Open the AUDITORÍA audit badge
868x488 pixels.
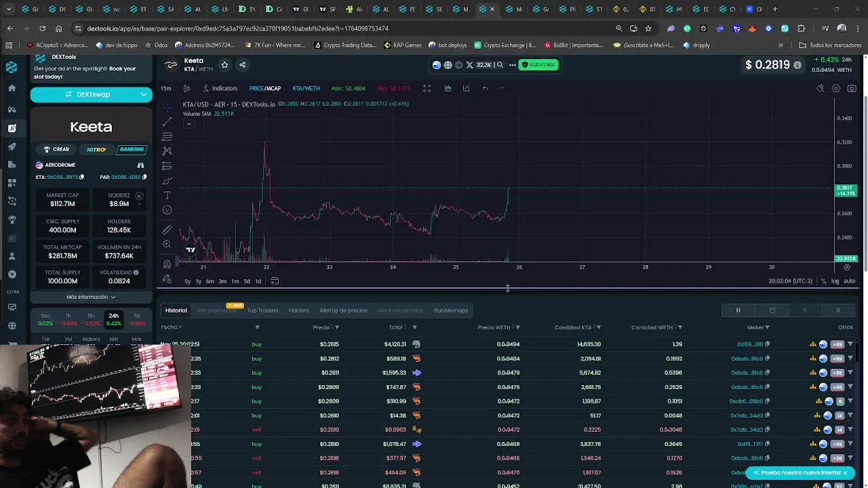[x=538, y=65]
